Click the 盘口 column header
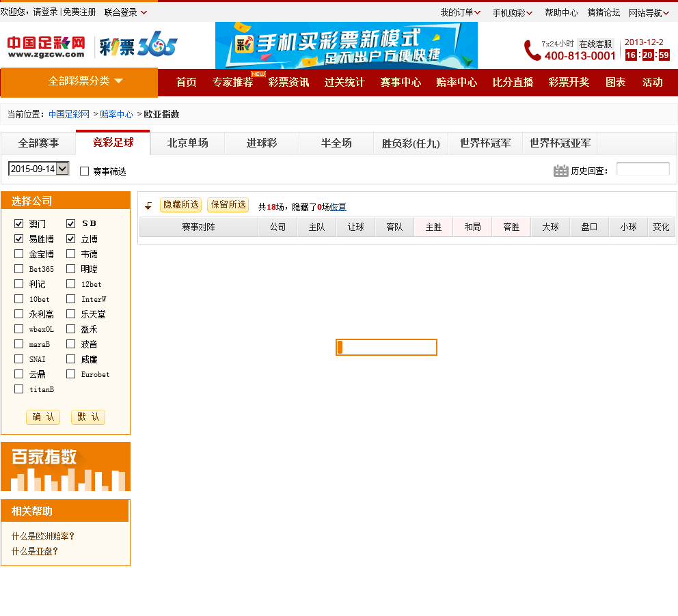This screenshot has height=616, width=678. 589,227
